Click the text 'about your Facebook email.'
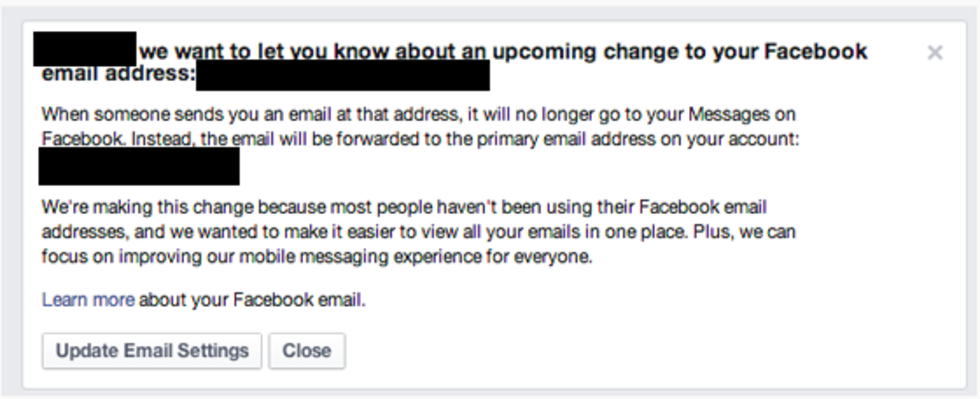 252,300
